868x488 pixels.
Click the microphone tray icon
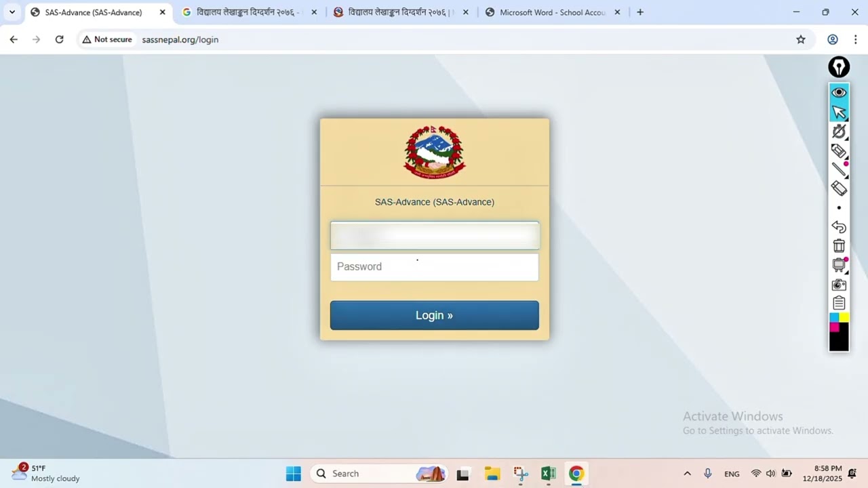coord(708,474)
